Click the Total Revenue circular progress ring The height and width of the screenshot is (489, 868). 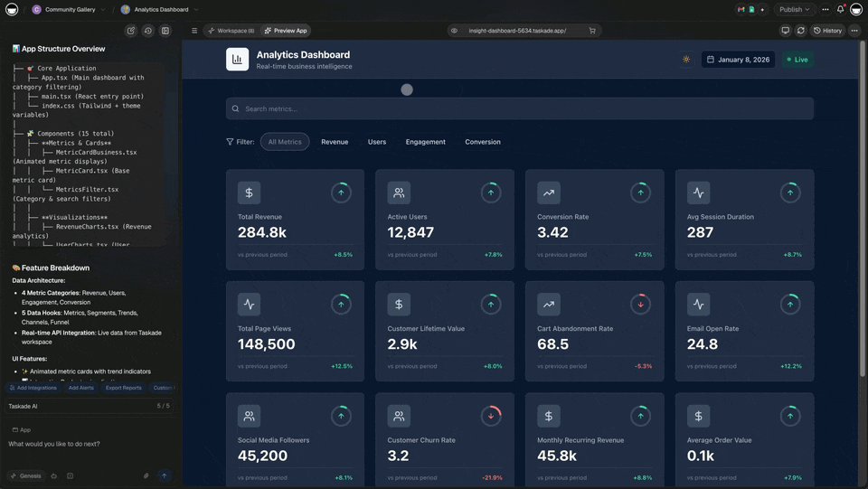click(x=341, y=193)
